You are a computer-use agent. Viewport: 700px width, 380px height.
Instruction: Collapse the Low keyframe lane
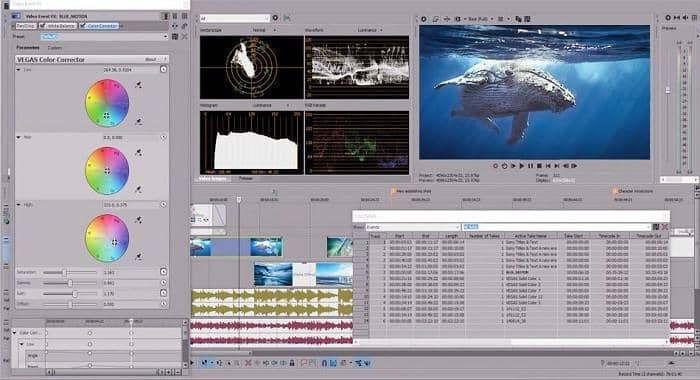(x=21, y=344)
